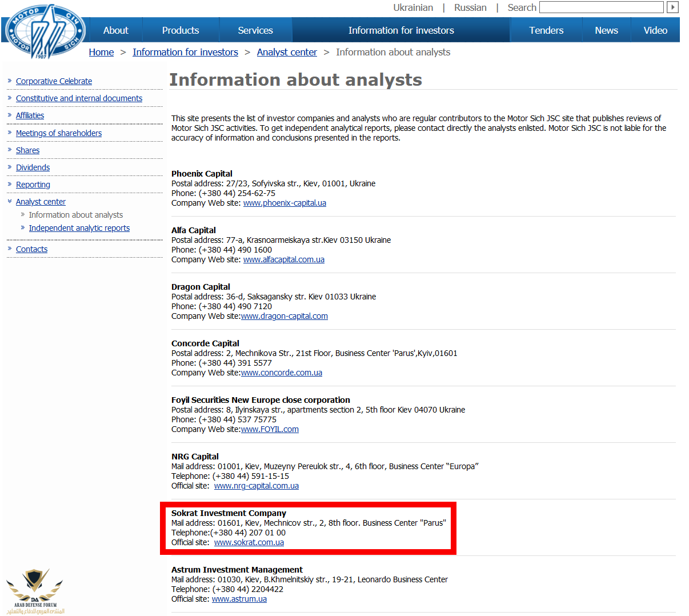Open Information for investors menu
Image resolution: width=689 pixels, height=616 pixels.
tap(401, 30)
